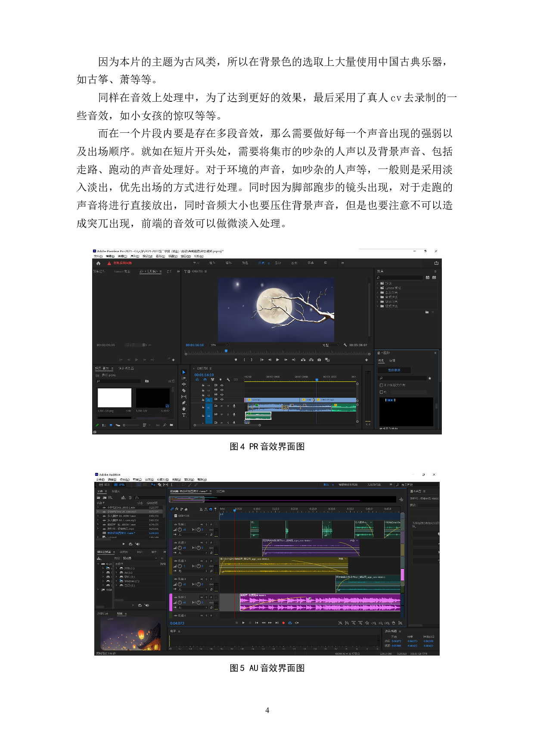The height and width of the screenshot is (756, 534).
Task: Switch to the Lumetri Scopes tab
Action: pyautogui.click(x=122, y=272)
